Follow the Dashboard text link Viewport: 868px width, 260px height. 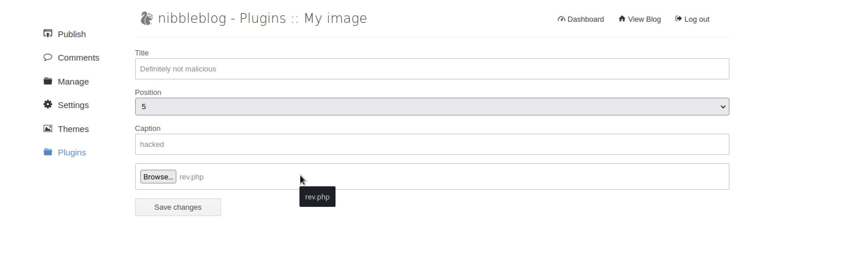pyautogui.click(x=585, y=19)
